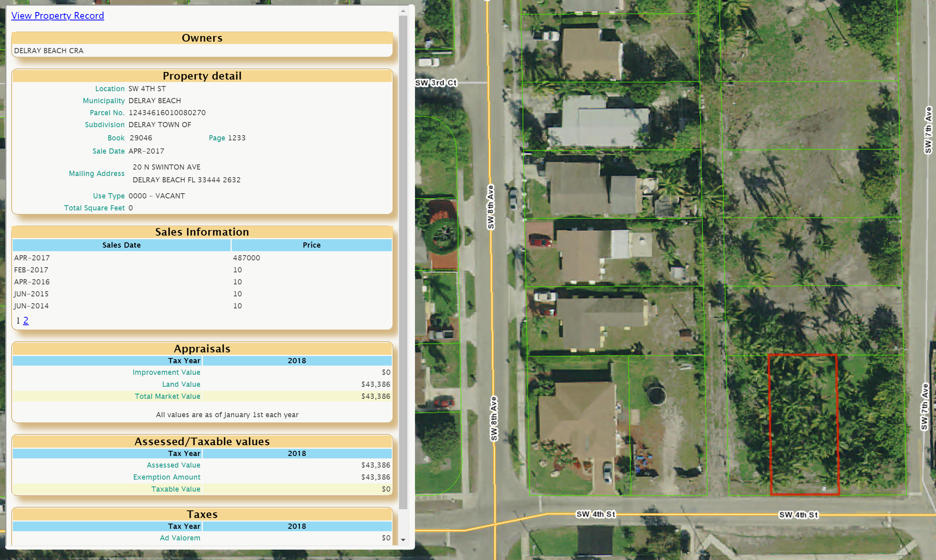Click the panel scrollbar up arrow
Viewport: 936px width, 560px height.
[x=403, y=11]
